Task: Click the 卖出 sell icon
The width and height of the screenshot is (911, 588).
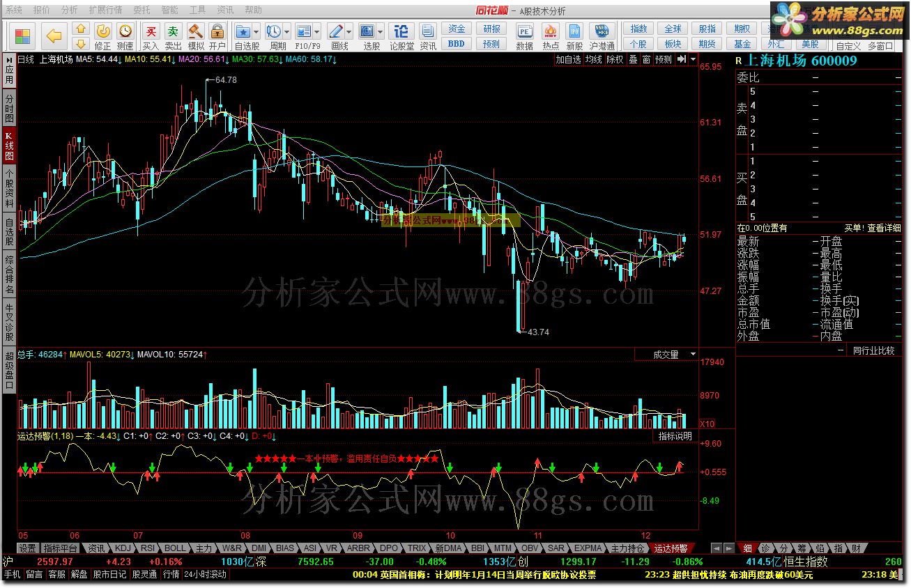Action: pos(173,36)
